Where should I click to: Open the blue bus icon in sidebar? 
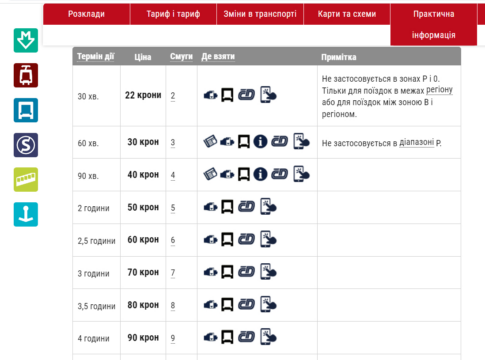tap(26, 110)
